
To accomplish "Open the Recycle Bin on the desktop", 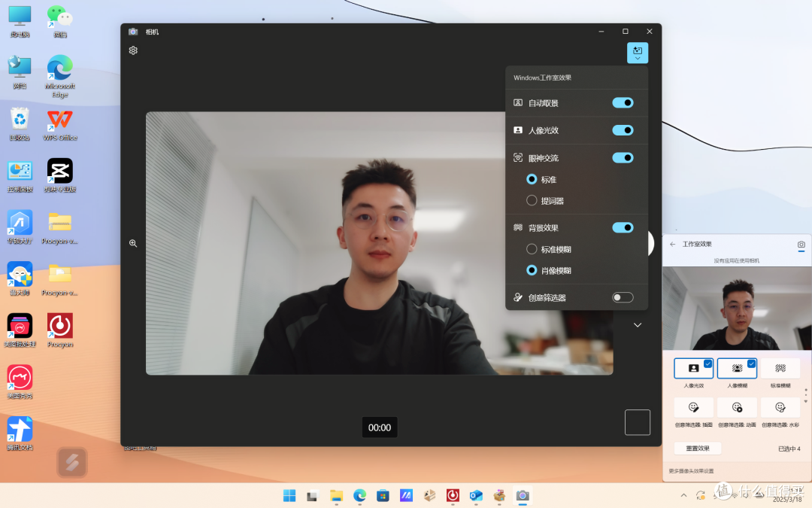I will (20, 125).
